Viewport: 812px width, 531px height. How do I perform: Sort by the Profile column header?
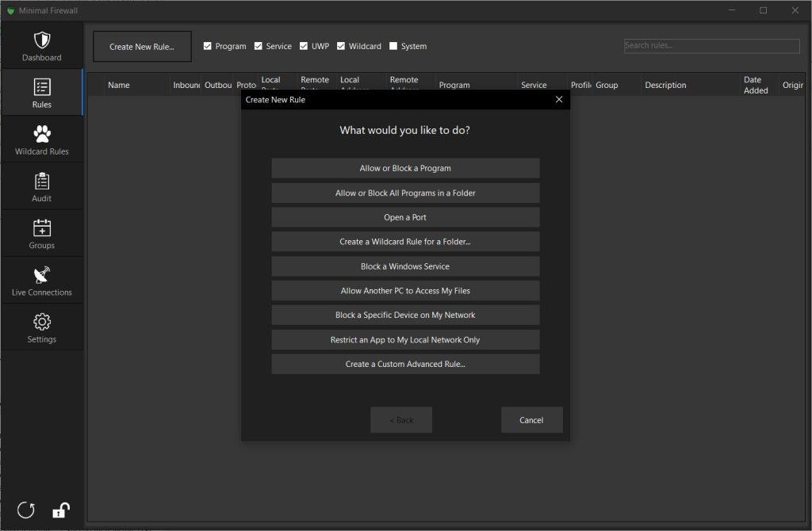click(x=580, y=85)
